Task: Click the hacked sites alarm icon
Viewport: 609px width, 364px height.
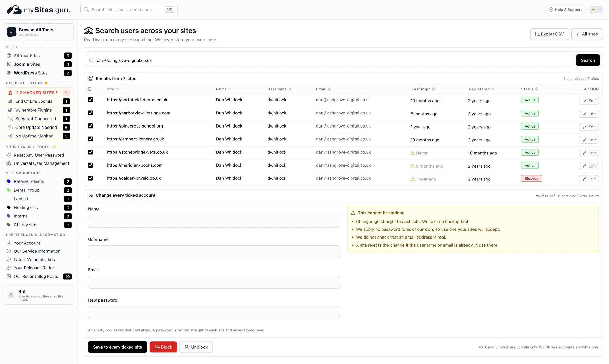Action: coord(10,93)
